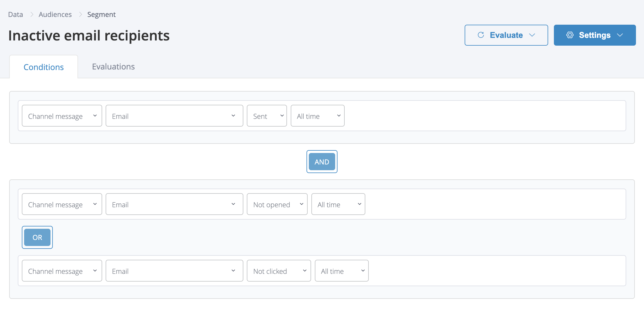Screen dimensions: 644x314
Task: Toggle the AND operator between groups
Action: [322, 162]
